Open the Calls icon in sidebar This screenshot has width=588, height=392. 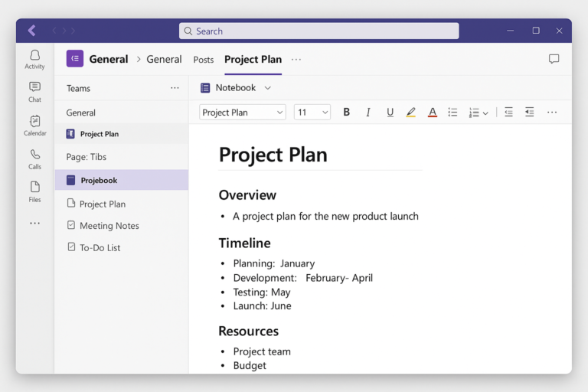[x=34, y=158]
